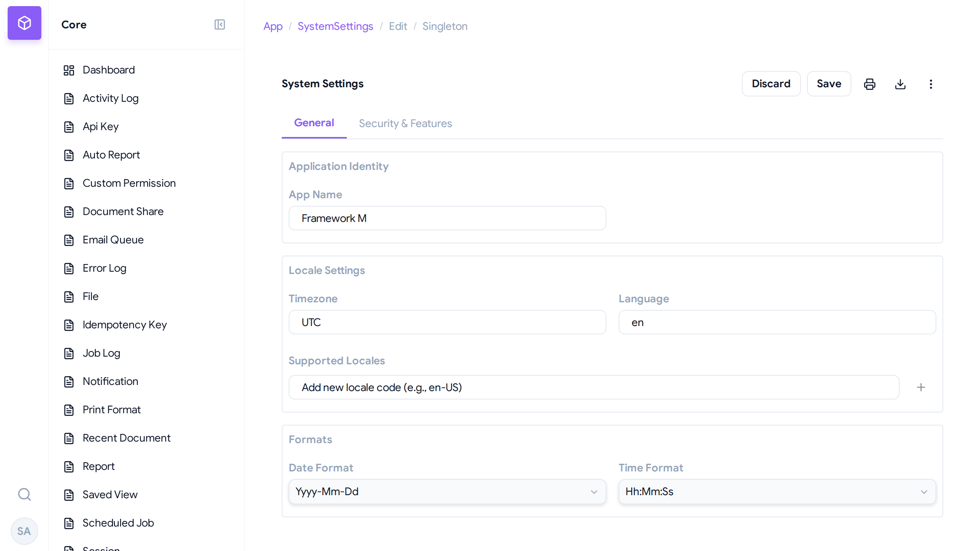Save the System Settings
The height and width of the screenshot is (551, 980).
(829, 84)
